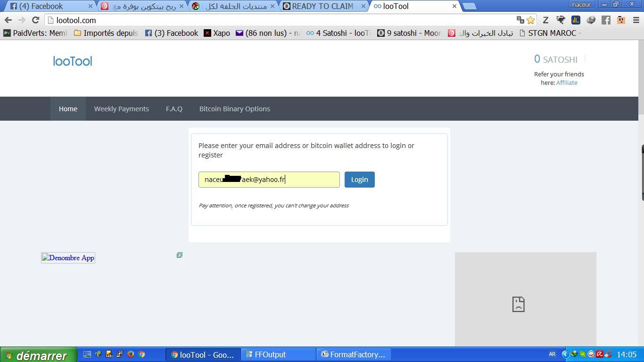Click the Internet Download Manager tray icon

[x=574, y=354]
